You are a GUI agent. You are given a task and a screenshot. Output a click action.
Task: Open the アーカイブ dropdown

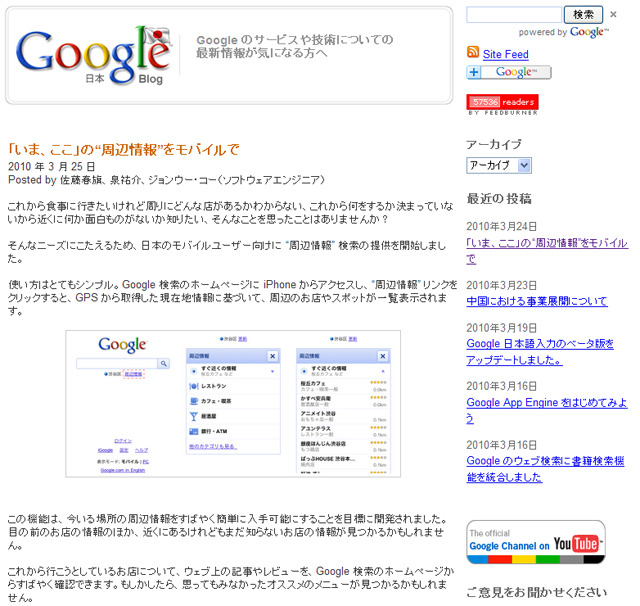pos(499,165)
